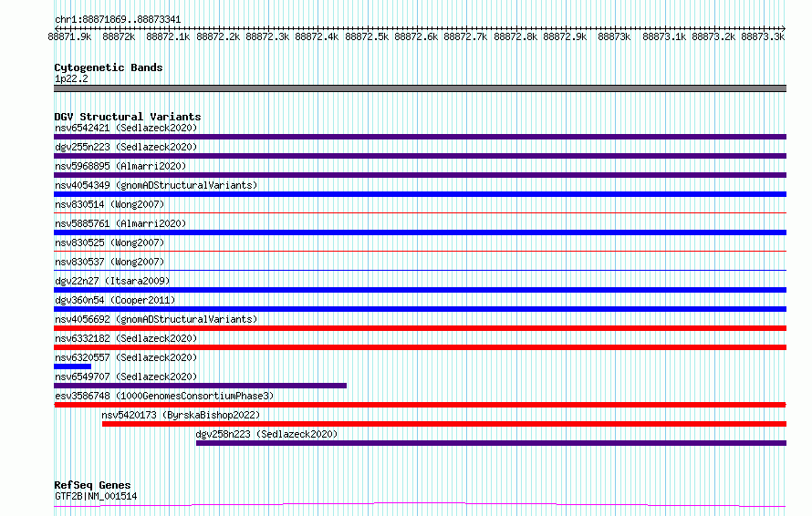
Task: Click the nsv4054349 (gnomADStructuralVariants) label
Action: (x=156, y=185)
